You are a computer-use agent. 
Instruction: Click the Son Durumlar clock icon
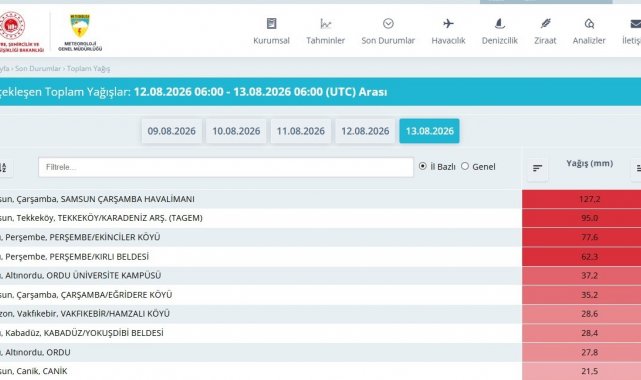pyautogui.click(x=388, y=23)
